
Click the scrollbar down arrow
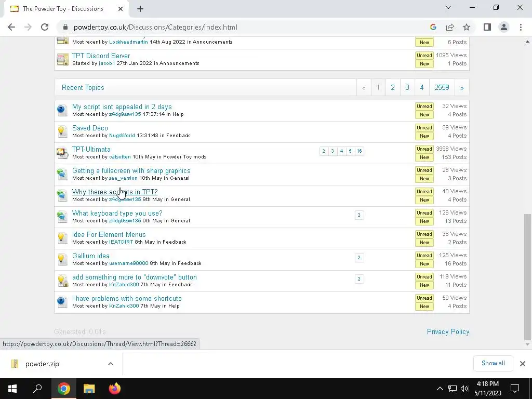527,344
